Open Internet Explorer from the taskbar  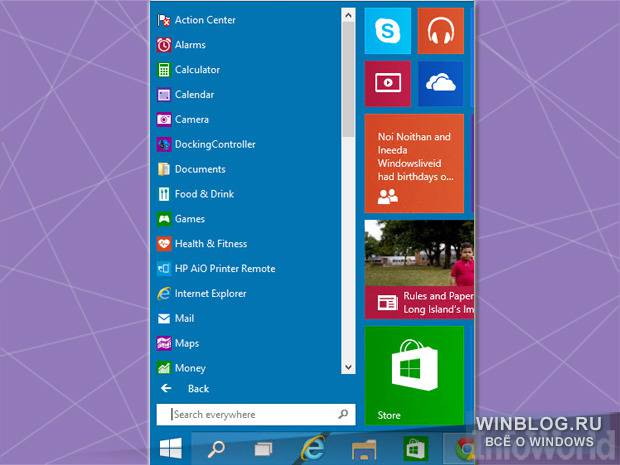(x=313, y=448)
